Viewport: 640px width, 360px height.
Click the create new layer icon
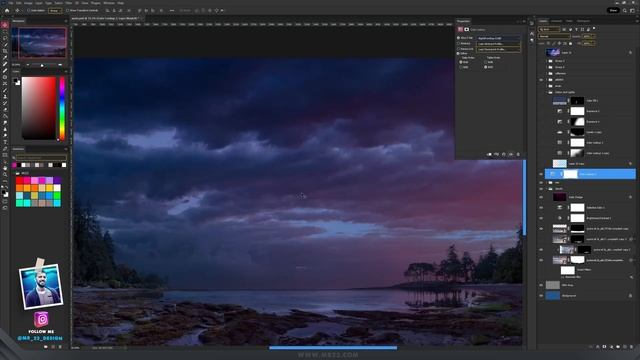coord(624,347)
